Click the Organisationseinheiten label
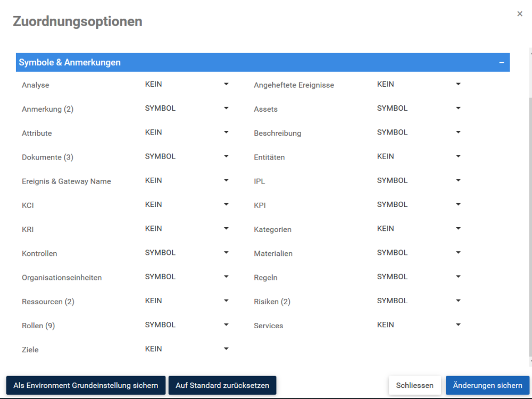Image resolution: width=532 pixels, height=399 pixels. click(x=62, y=278)
